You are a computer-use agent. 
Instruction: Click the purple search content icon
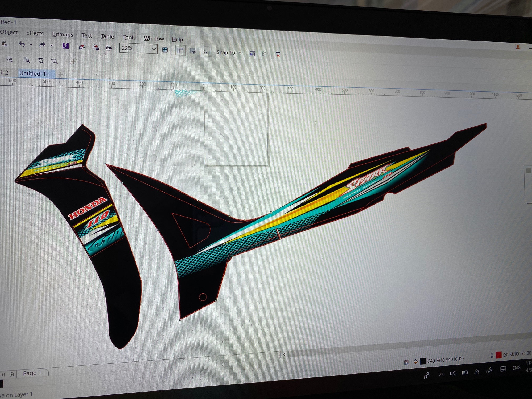65,46
